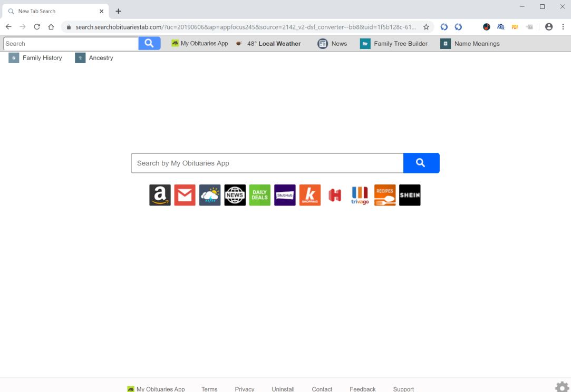Image resolution: width=571 pixels, height=392 pixels.
Task: Open the Privacy link in the footer
Action: point(244,389)
